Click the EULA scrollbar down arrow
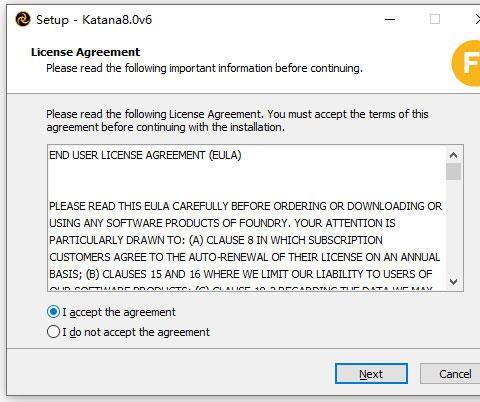The width and height of the screenshot is (480, 402). click(x=453, y=282)
